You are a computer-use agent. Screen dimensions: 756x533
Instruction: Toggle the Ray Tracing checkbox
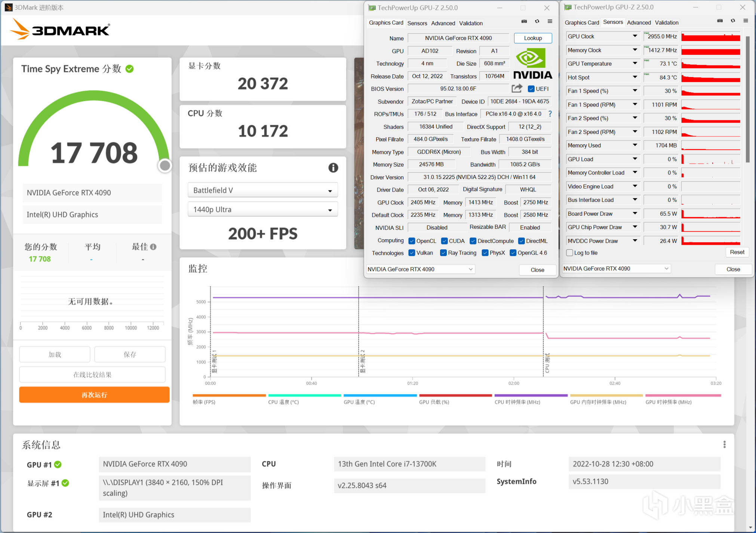pos(443,253)
